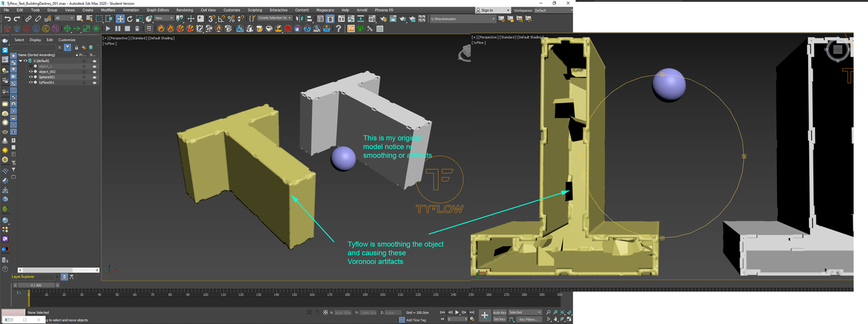The image size is (868, 324).
Task: Click the orange FP toolbar icon
Action: (351, 28)
